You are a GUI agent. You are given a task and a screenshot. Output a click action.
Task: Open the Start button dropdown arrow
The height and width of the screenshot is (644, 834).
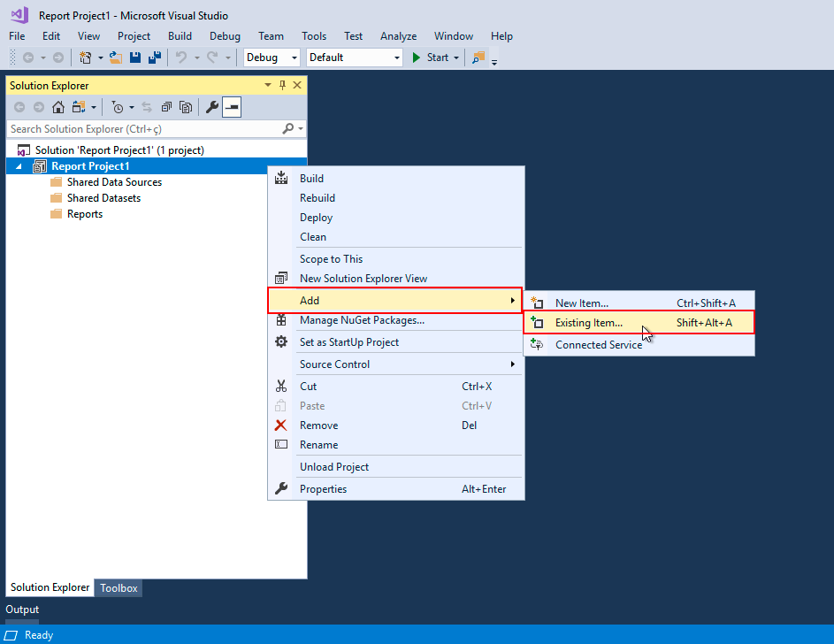(x=456, y=57)
